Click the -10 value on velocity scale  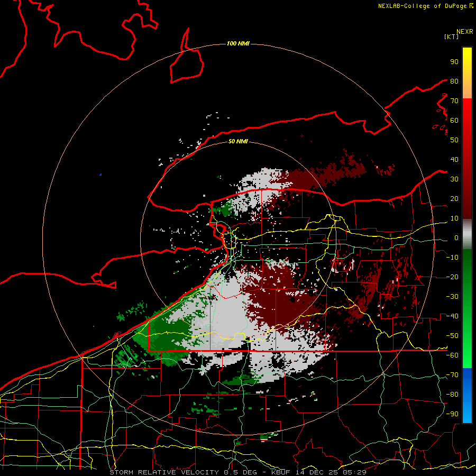[x=452, y=258]
